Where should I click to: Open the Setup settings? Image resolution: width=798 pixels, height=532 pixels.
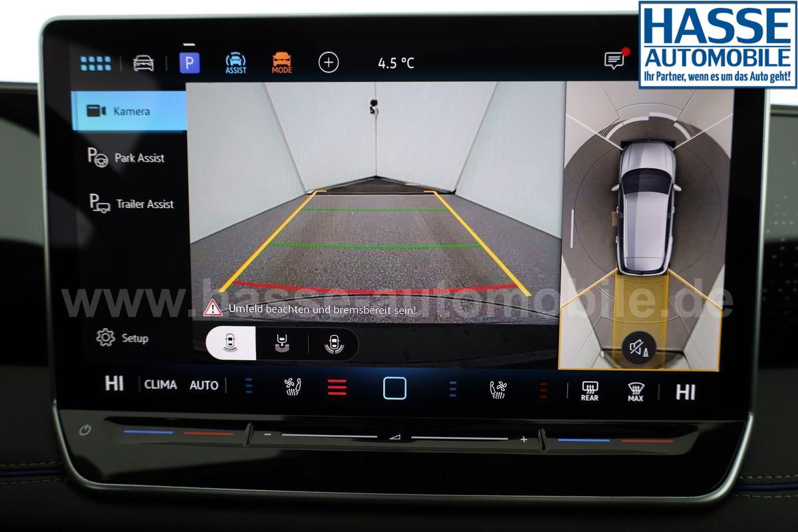[x=122, y=338]
